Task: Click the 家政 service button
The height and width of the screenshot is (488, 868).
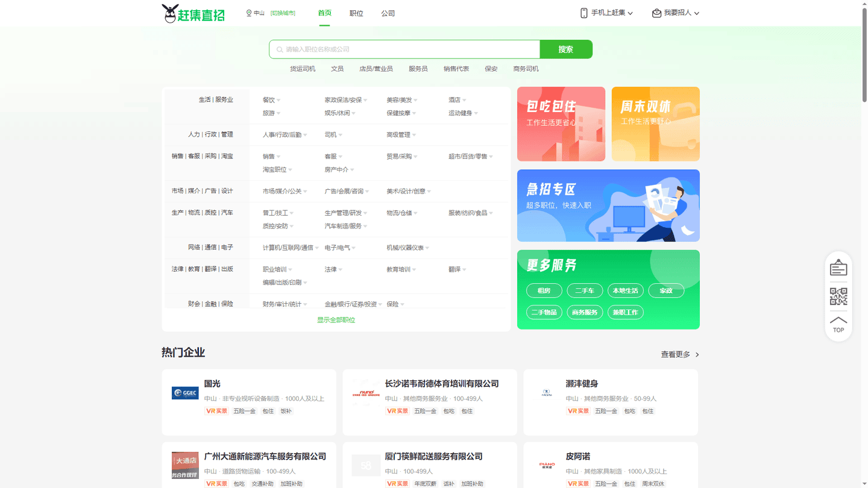Action: pos(666,291)
